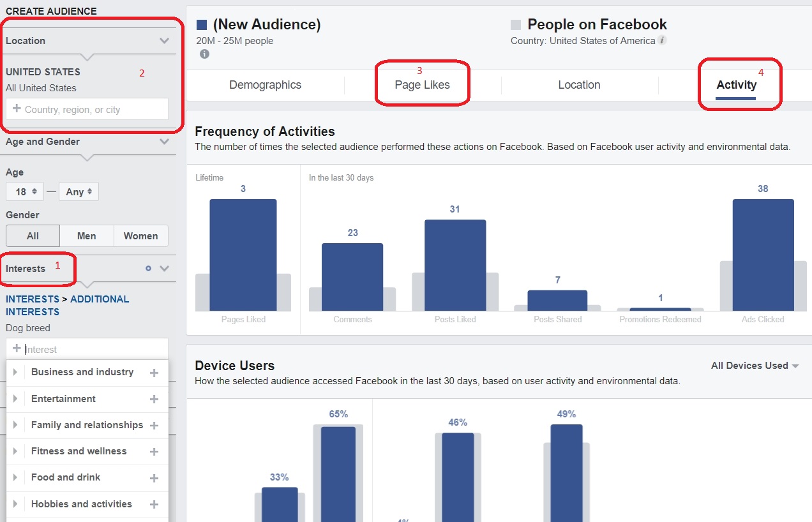The height and width of the screenshot is (522, 812).
Task: Switch to the Page Likes tab
Action: 423,85
